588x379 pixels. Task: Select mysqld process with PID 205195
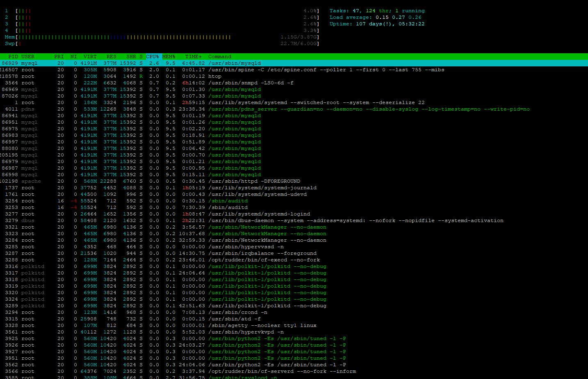point(294,155)
